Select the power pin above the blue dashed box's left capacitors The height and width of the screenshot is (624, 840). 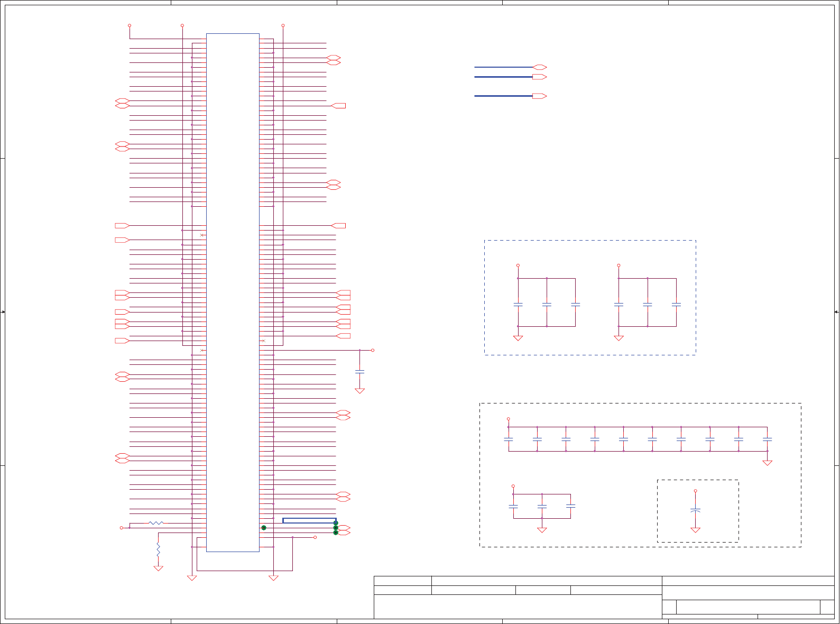518,265
